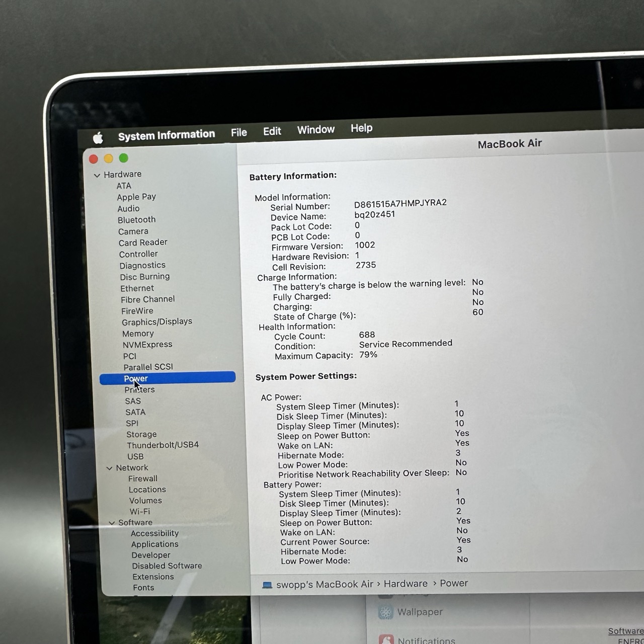Select Firewall under Network
Viewport: 644px width, 644px height.
tap(143, 479)
